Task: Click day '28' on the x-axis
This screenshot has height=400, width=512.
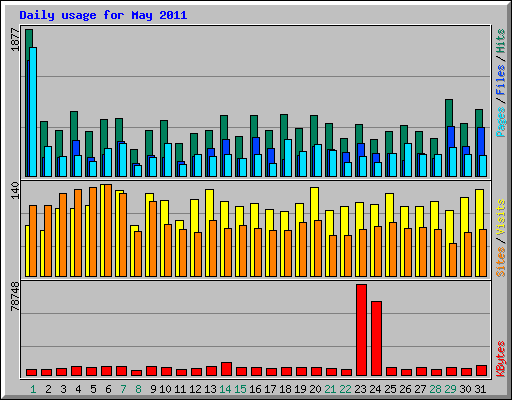Action: click(435, 389)
